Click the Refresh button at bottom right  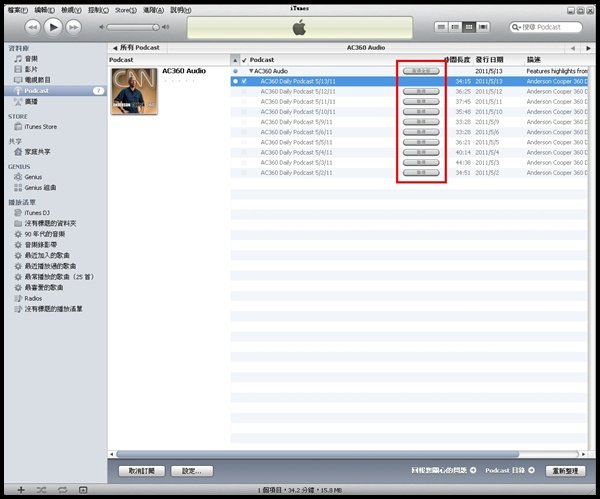coord(565,471)
